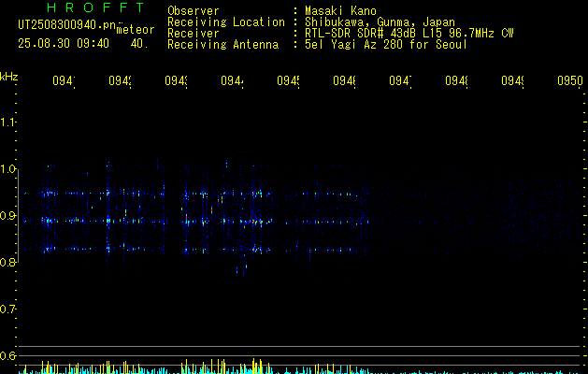Viewport: 588px width, 374px height.
Task: Click the 0950 time marker
Action: [x=570, y=80]
